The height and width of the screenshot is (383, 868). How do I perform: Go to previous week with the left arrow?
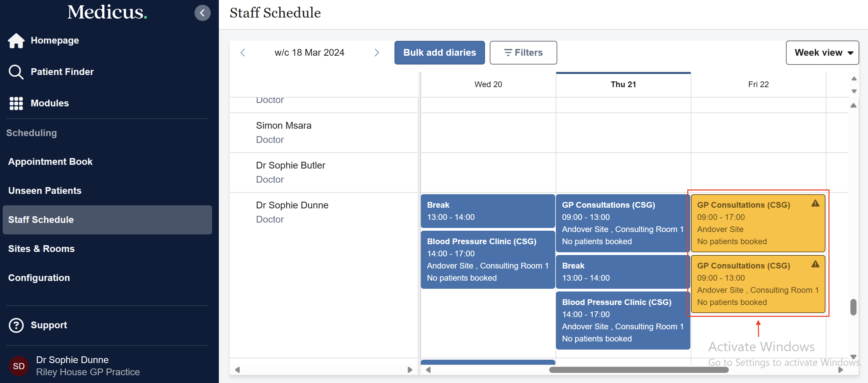(243, 52)
